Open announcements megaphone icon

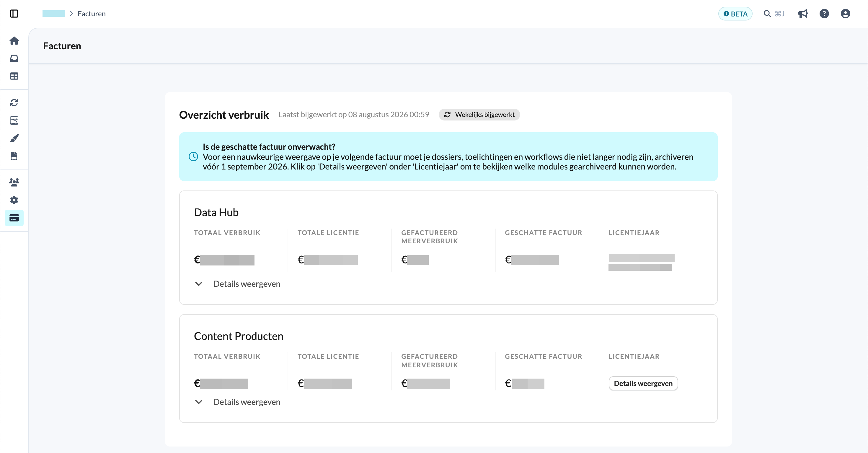point(803,14)
